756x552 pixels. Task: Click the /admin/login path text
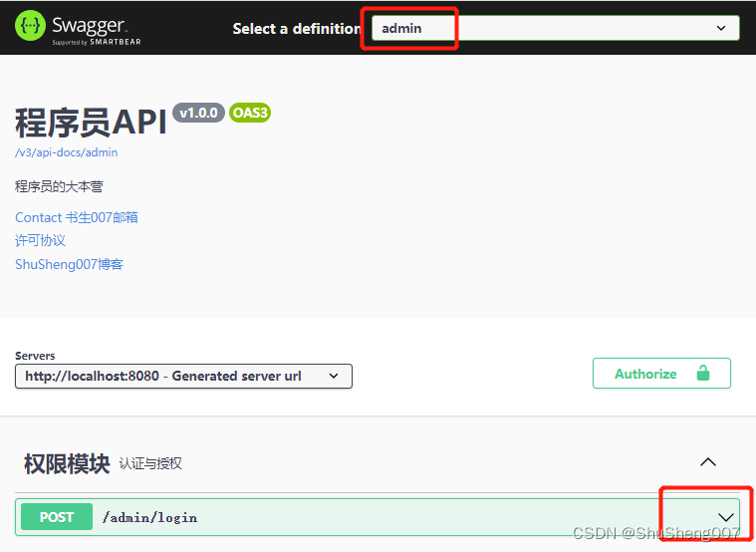pos(150,518)
